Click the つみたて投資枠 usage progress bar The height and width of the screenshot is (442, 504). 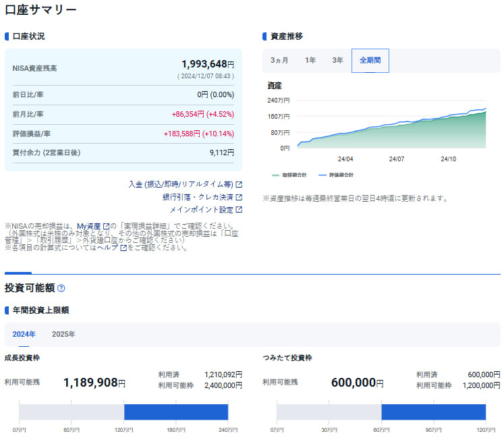click(381, 412)
